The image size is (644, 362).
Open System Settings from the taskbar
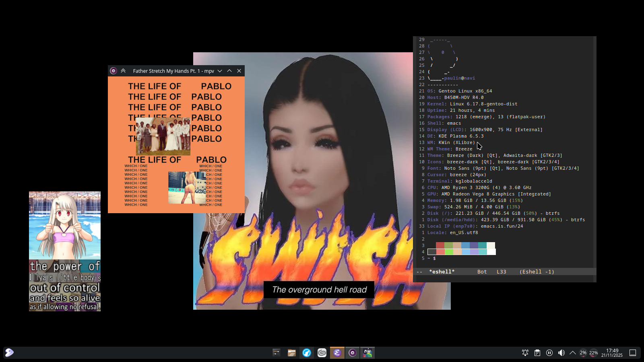pos(277,353)
